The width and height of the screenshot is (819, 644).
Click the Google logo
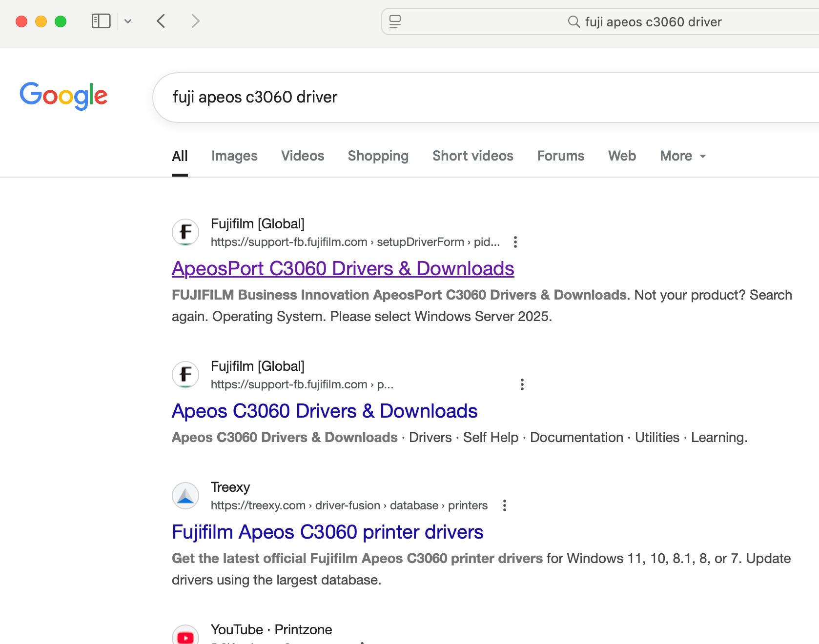[63, 96]
